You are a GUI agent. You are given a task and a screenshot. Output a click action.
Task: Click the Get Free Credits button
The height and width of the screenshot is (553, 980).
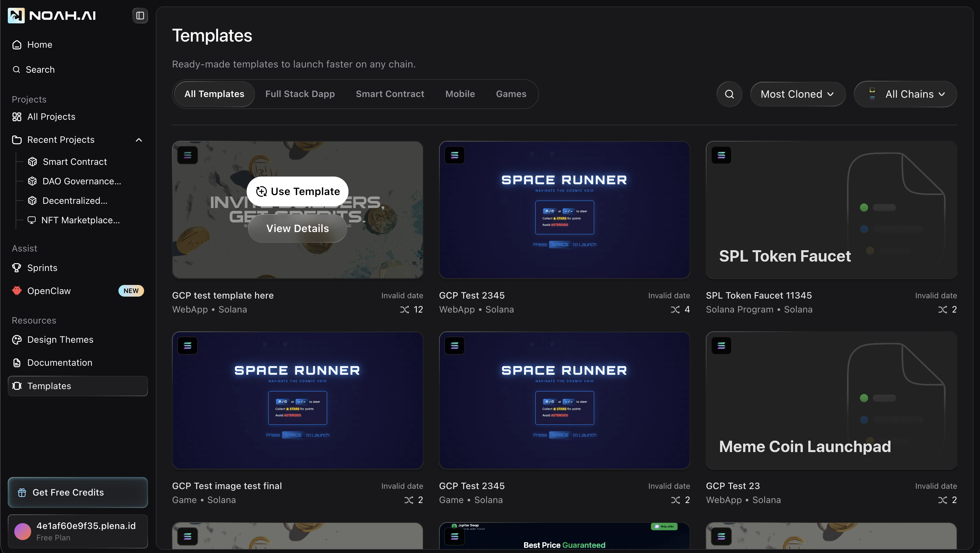tap(77, 492)
